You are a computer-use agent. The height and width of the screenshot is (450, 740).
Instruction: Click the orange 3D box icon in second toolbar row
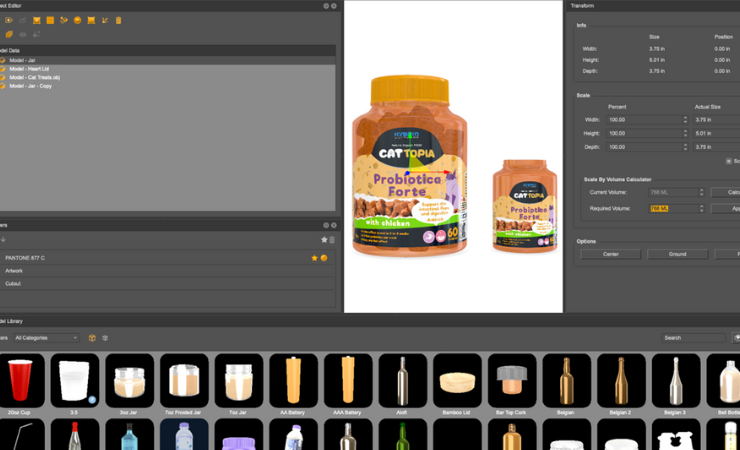pyautogui.click(x=9, y=34)
